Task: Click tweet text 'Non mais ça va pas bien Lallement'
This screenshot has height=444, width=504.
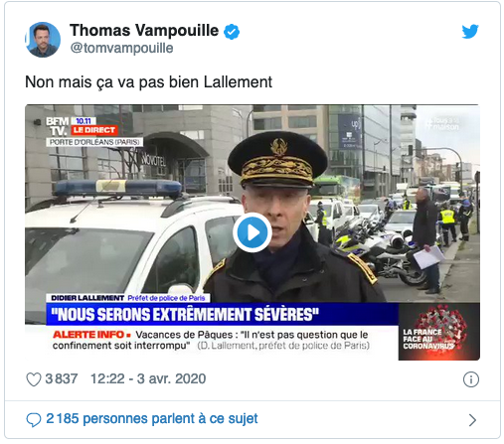Action: (148, 82)
